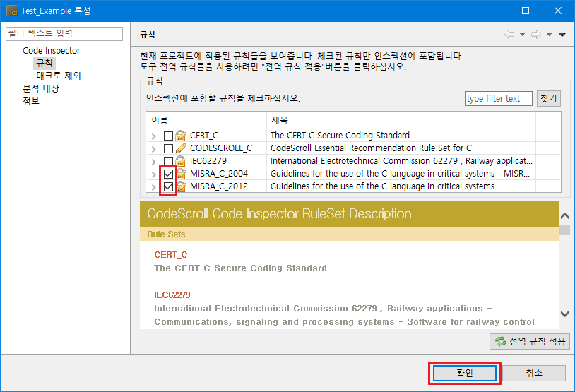The height and width of the screenshot is (392, 575).
Task: Click the CERT_C rule set lock icon
Action: pyautogui.click(x=180, y=136)
